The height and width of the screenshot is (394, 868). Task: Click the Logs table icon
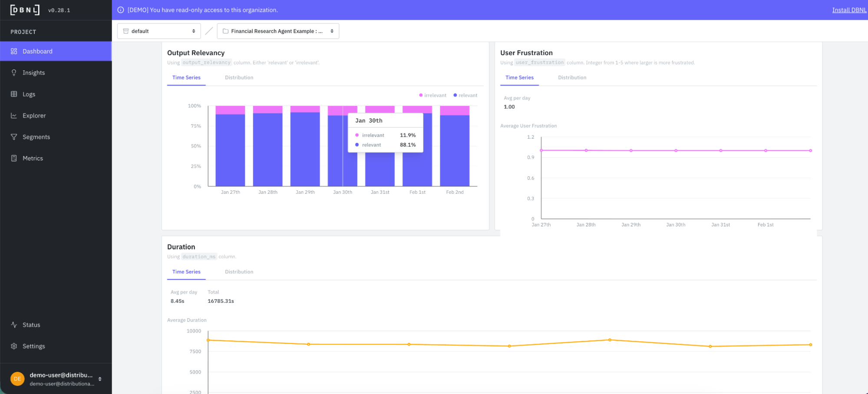point(14,94)
